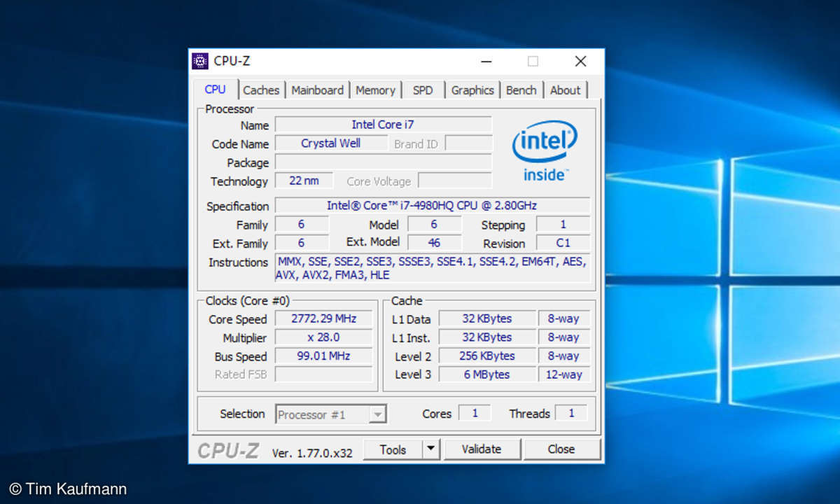Click the empty Package field
The width and height of the screenshot is (840, 504).
(383, 162)
